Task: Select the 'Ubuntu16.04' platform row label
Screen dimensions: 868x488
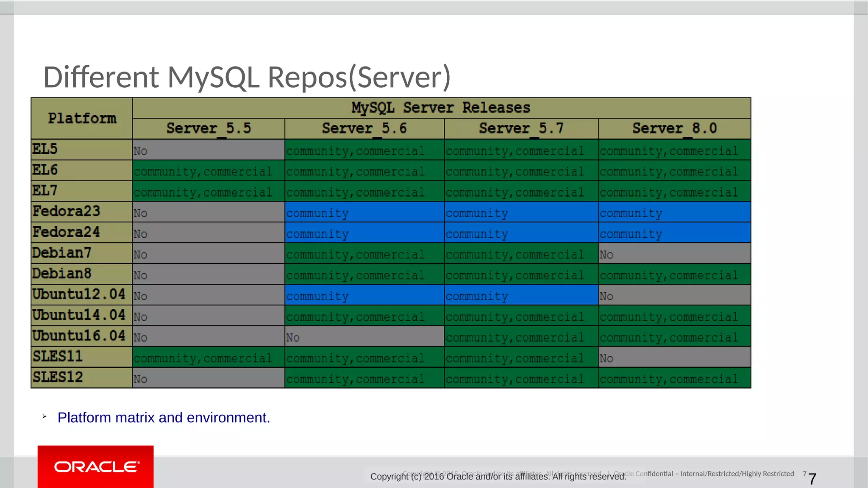Action: (82, 336)
